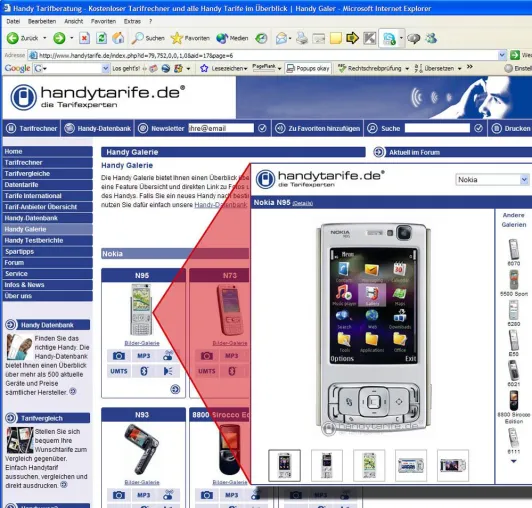Open the Nokia manufacturer dropdown
532x508 pixels.
492,180
